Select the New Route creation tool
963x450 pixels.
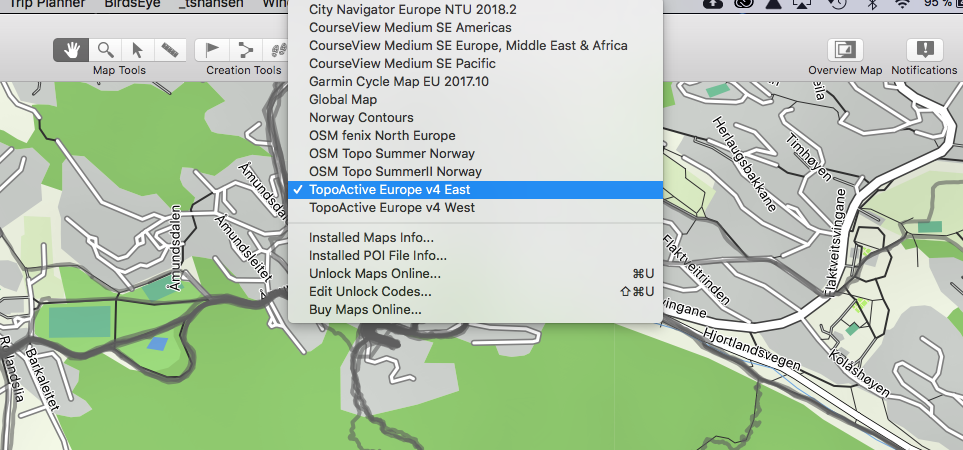pyautogui.click(x=244, y=50)
